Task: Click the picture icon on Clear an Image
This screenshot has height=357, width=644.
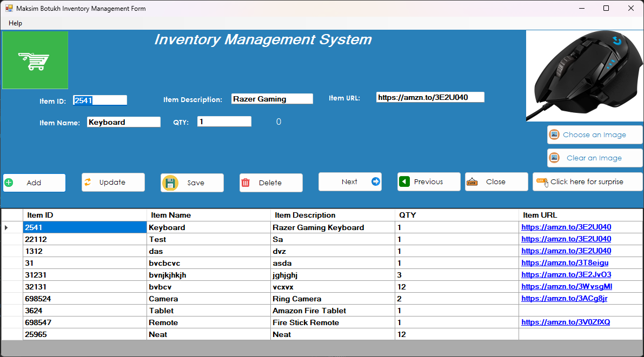Action: [x=554, y=158]
